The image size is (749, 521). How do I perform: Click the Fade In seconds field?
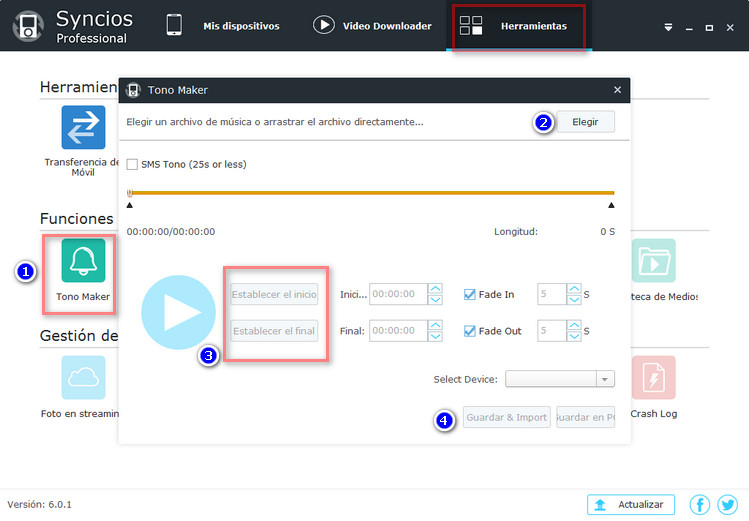coord(552,294)
